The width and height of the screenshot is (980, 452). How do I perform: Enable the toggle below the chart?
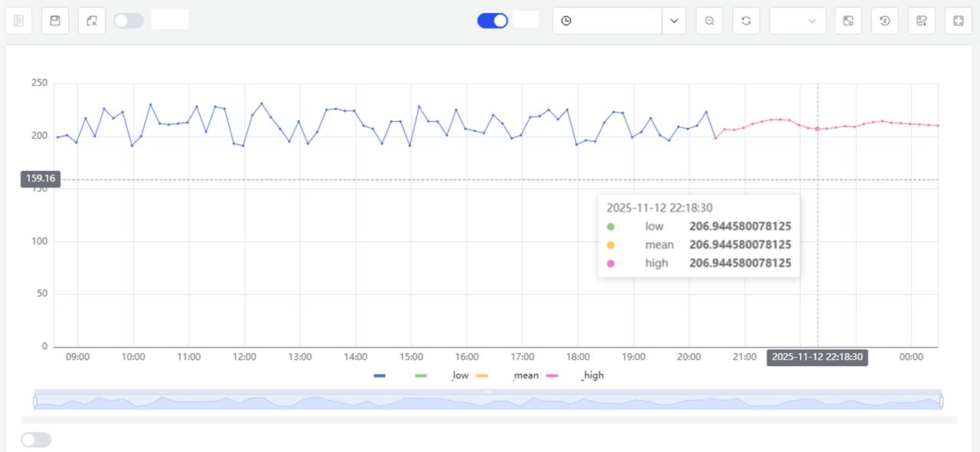(x=36, y=440)
